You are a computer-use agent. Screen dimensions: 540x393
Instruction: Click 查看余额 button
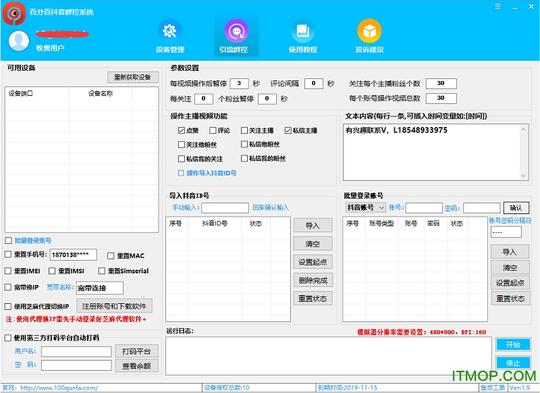137,366
